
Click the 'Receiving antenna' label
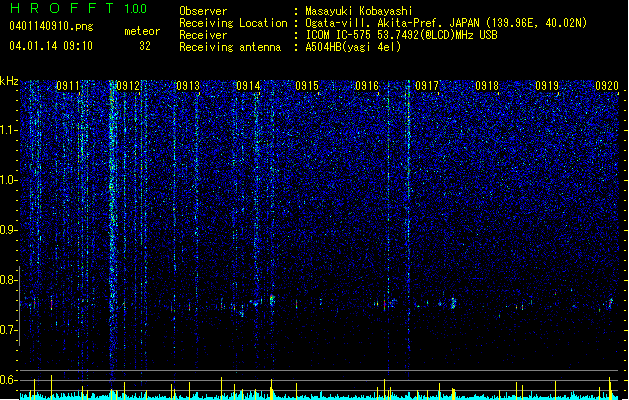(x=230, y=47)
